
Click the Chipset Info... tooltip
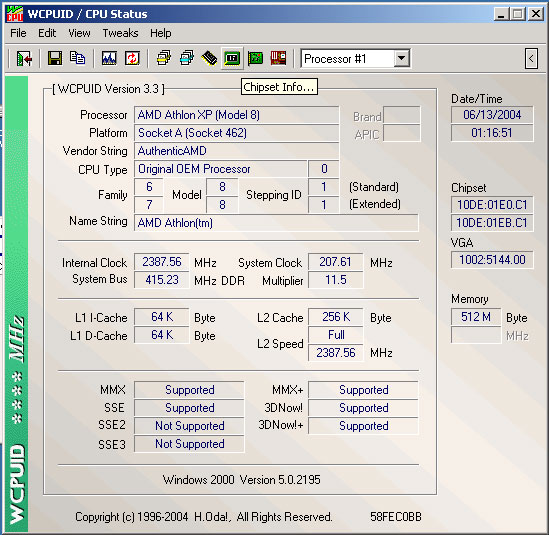point(279,87)
